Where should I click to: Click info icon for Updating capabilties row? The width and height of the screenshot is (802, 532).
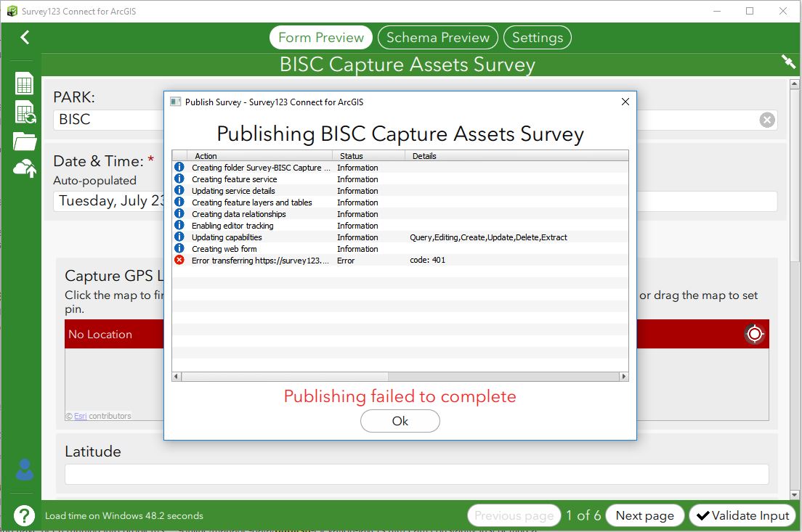[x=179, y=237]
